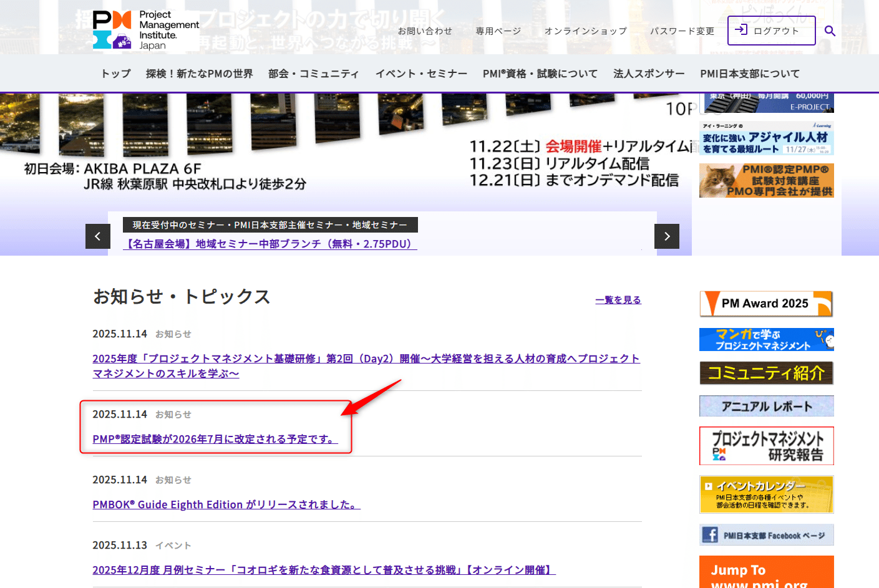
Task: Open the イベントカレンダー calendar banner
Action: [x=766, y=494]
